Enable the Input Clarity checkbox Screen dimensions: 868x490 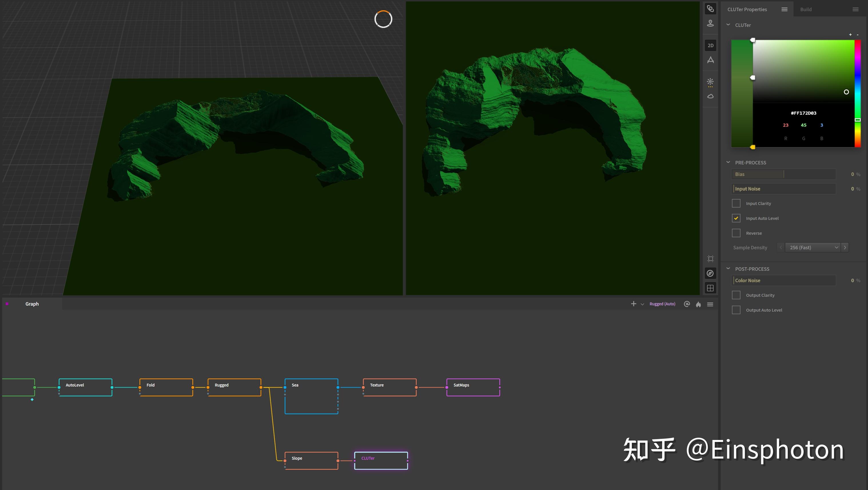(736, 204)
